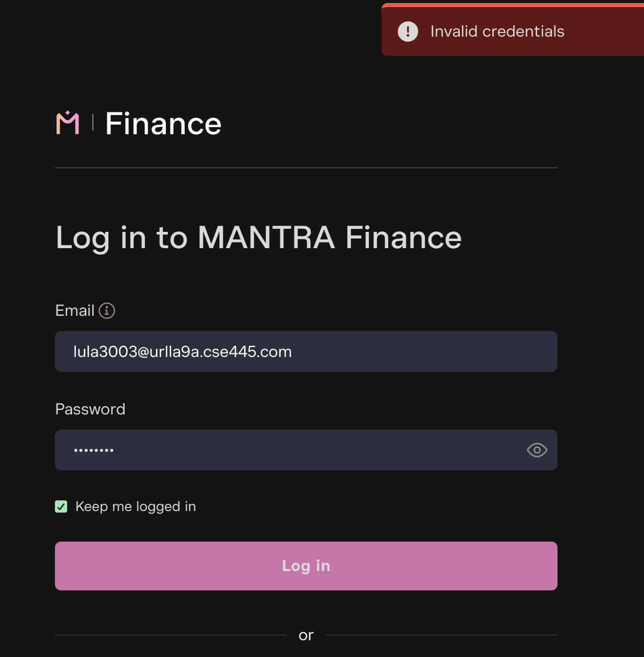Click the masked password dots

[94, 450]
